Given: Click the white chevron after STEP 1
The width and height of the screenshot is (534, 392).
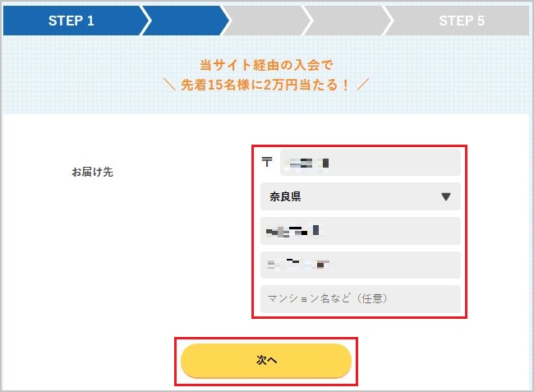Looking at the screenshot, I should [145, 21].
